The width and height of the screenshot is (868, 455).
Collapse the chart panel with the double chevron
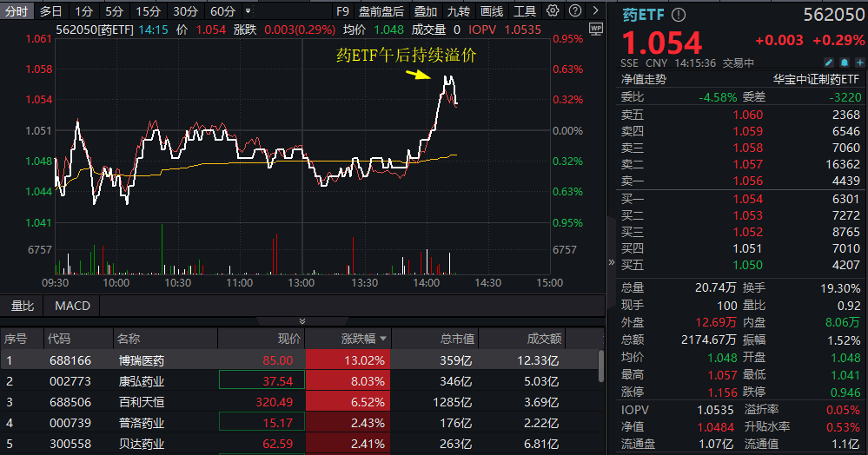point(302,321)
